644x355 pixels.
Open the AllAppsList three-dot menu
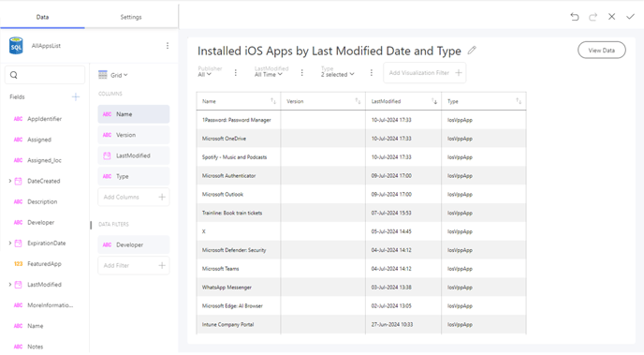(168, 46)
